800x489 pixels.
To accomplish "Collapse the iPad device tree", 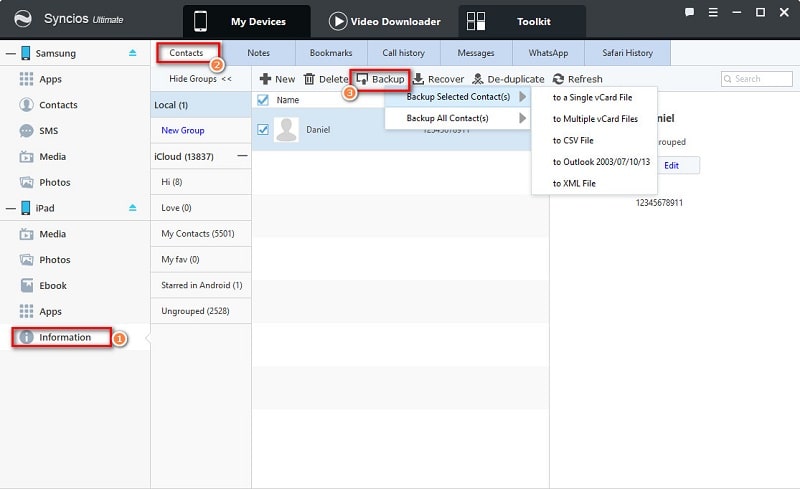I will pos(10,208).
